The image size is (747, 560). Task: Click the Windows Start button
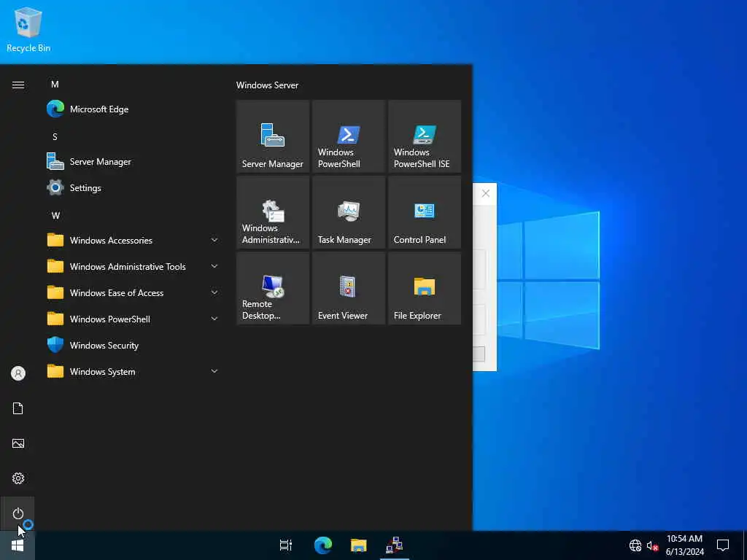pos(18,545)
